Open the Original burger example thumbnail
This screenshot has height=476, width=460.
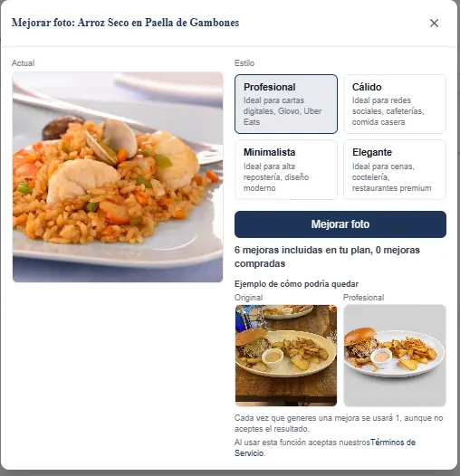(286, 356)
